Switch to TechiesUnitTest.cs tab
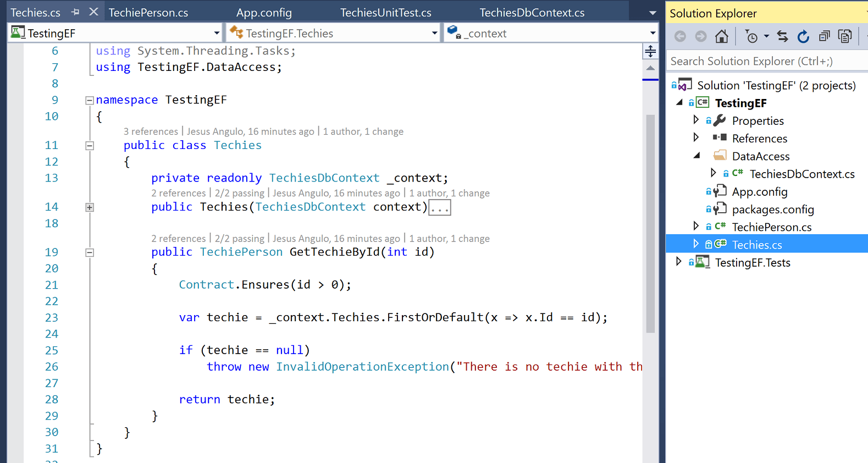The height and width of the screenshot is (463, 868). tap(385, 13)
